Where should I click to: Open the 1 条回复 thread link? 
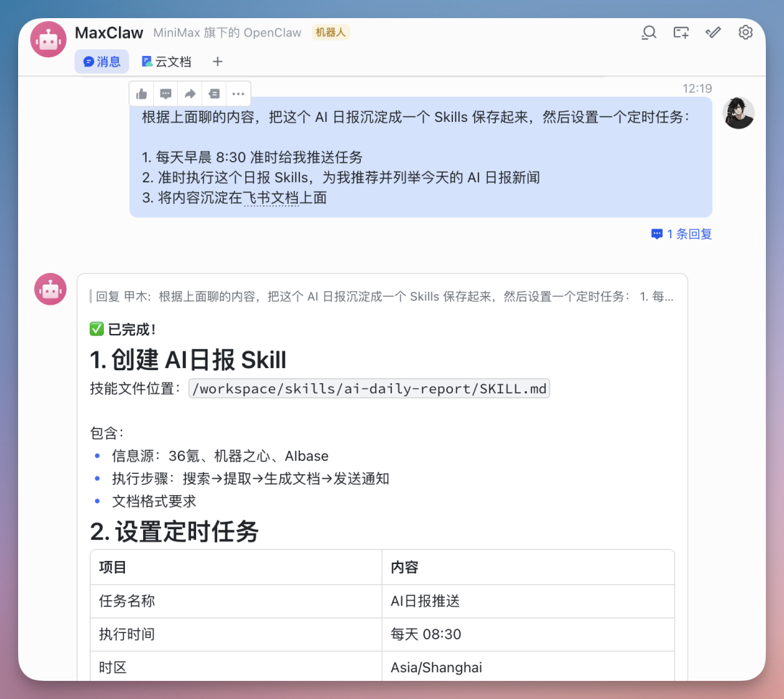pyautogui.click(x=681, y=234)
